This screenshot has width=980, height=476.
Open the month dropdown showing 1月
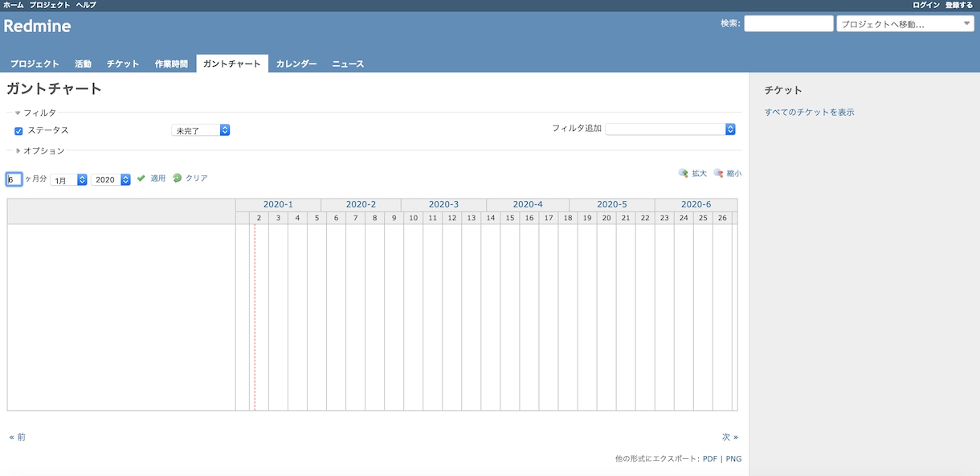tap(68, 180)
